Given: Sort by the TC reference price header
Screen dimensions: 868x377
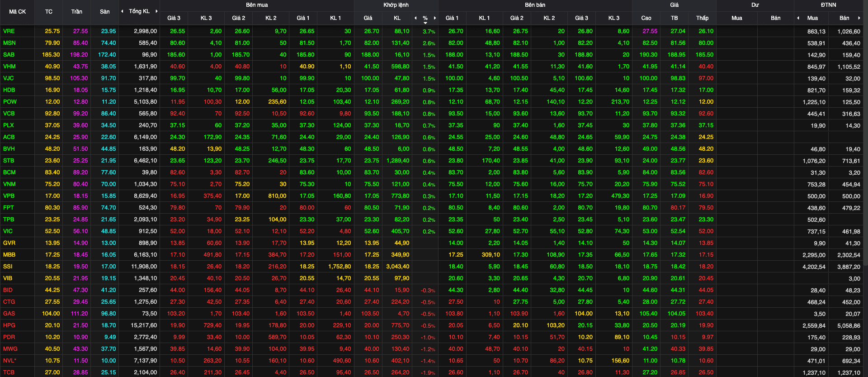Looking at the screenshot, I should (x=49, y=12).
